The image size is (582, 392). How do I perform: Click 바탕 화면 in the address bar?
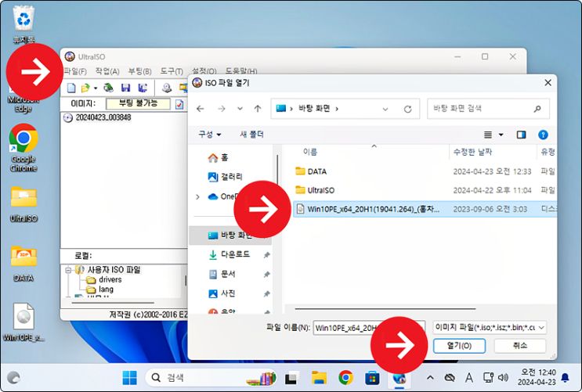[x=314, y=109]
